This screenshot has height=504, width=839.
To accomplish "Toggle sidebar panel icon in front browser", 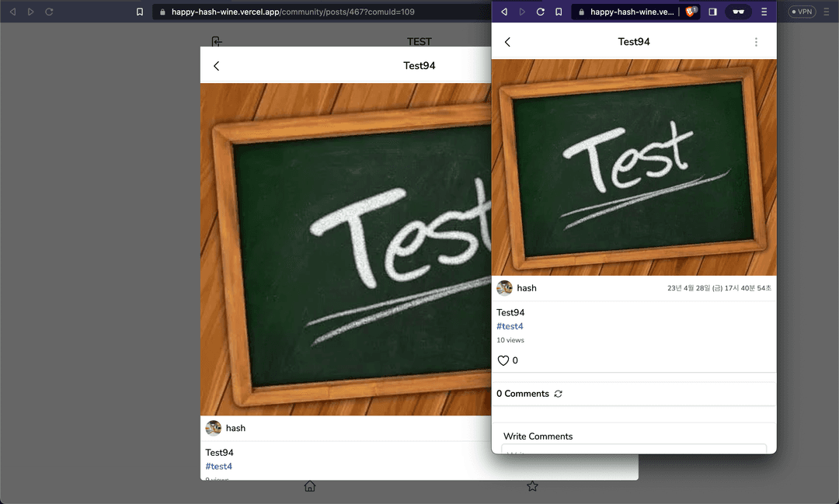I will 712,12.
